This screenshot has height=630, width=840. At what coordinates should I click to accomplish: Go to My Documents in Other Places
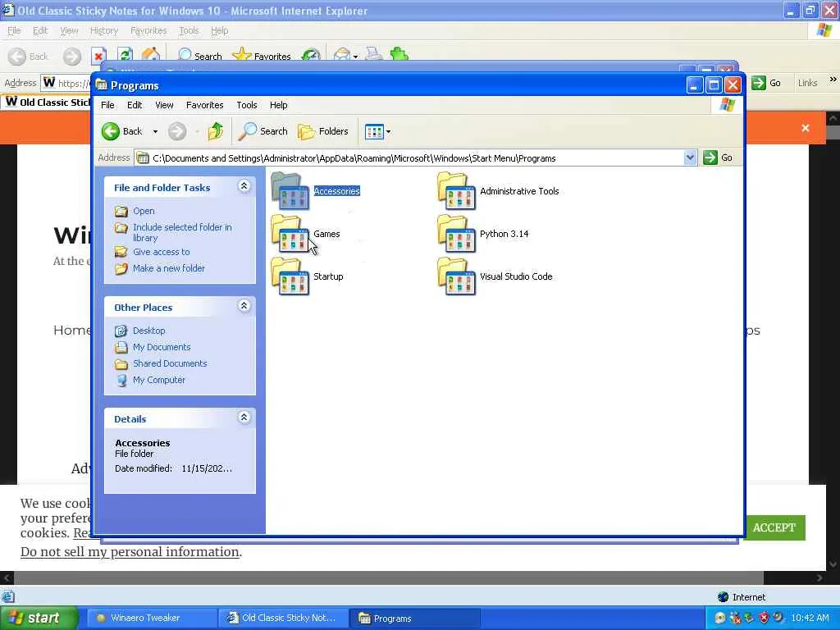pyautogui.click(x=162, y=347)
